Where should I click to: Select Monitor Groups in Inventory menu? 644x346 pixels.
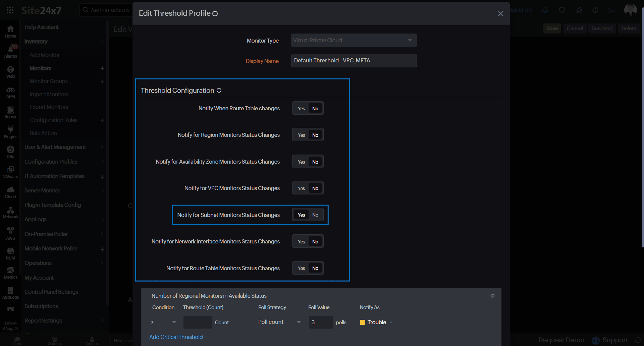coord(49,81)
